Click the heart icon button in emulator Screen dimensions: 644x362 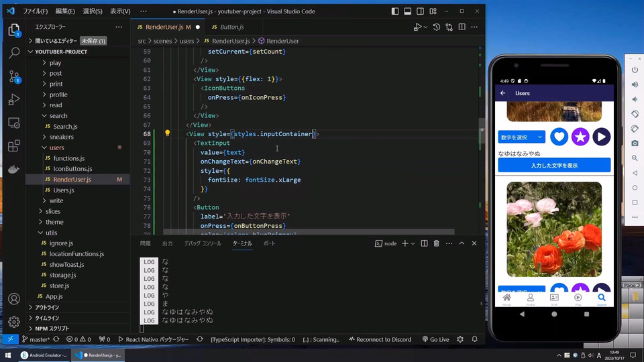point(559,137)
